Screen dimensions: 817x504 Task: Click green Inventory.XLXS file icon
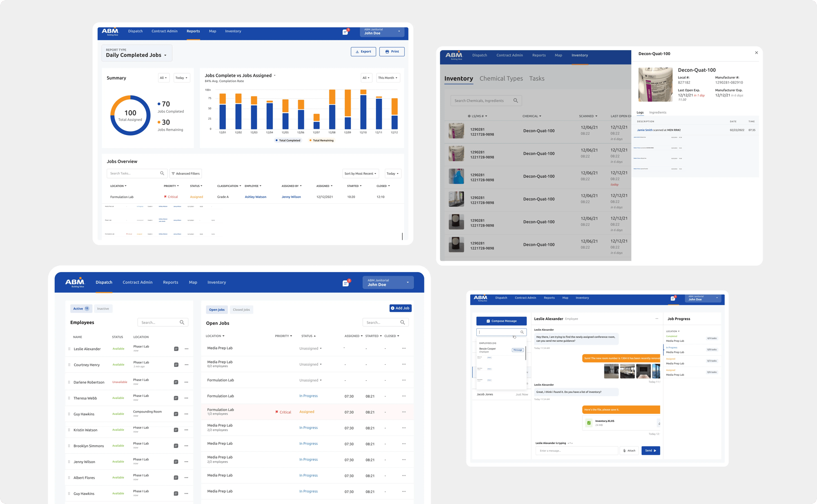[x=589, y=423]
